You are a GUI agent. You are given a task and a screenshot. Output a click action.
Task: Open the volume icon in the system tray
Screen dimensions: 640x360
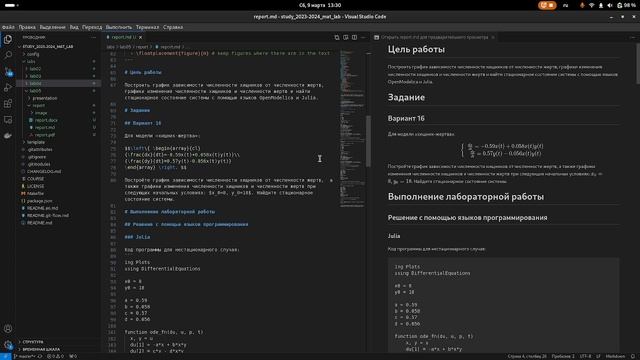pos(610,5)
